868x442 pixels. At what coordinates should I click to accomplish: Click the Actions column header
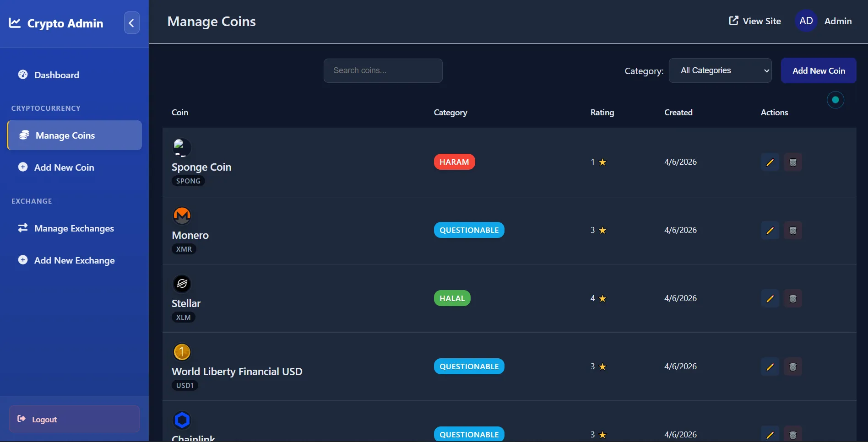point(774,113)
